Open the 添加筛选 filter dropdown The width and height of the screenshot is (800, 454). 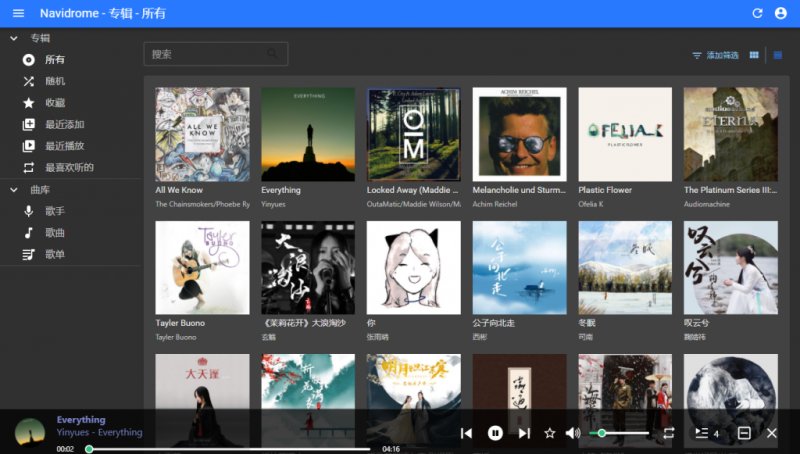coord(715,55)
